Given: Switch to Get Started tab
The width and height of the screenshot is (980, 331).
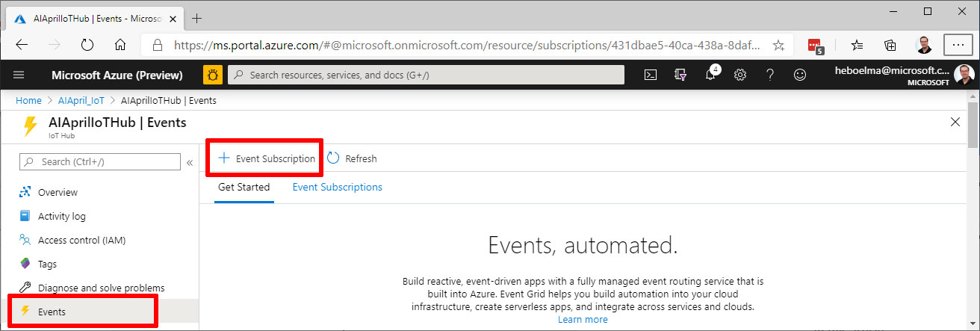Looking at the screenshot, I should tap(244, 188).
